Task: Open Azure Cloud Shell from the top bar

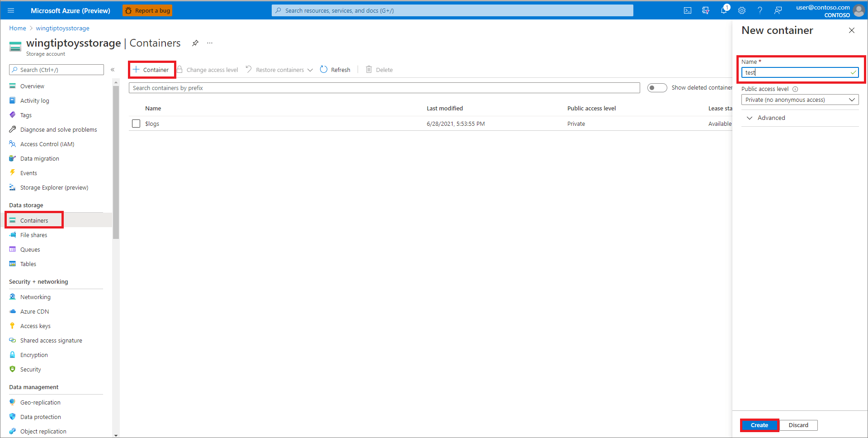Action: tap(688, 10)
